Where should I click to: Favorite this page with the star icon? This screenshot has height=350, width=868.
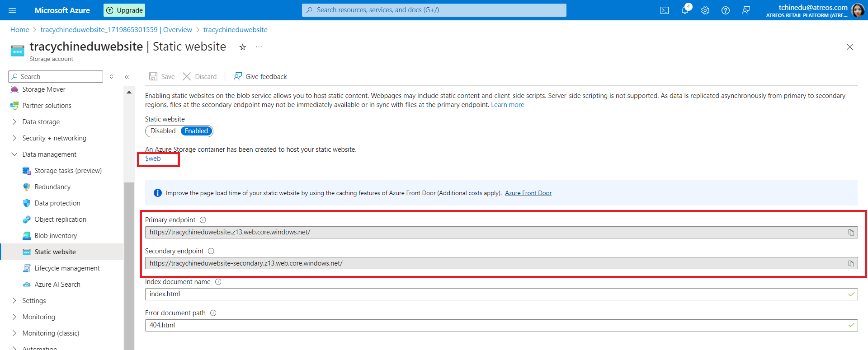click(x=243, y=47)
